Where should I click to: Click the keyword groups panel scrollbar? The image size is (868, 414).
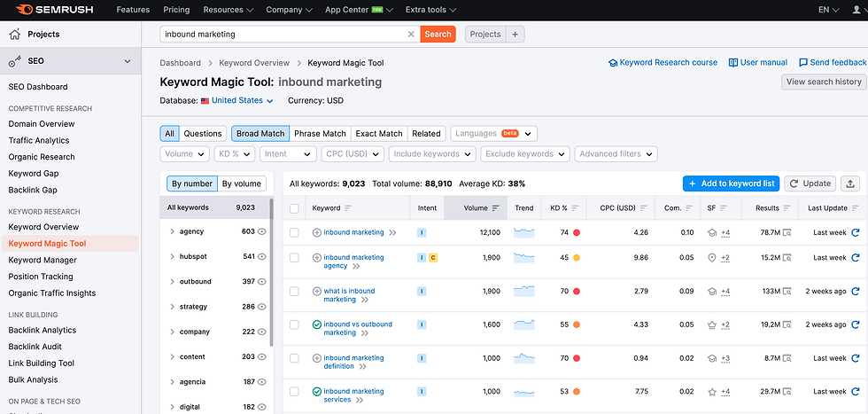click(x=271, y=271)
